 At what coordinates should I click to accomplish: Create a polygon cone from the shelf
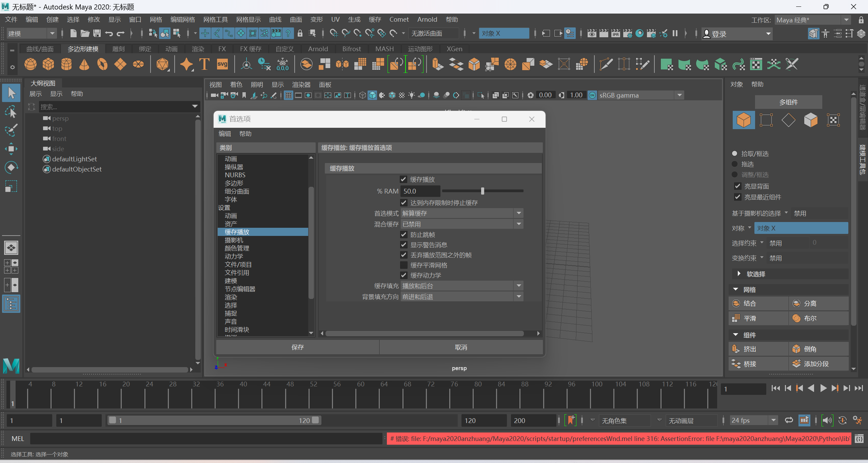[x=84, y=64]
